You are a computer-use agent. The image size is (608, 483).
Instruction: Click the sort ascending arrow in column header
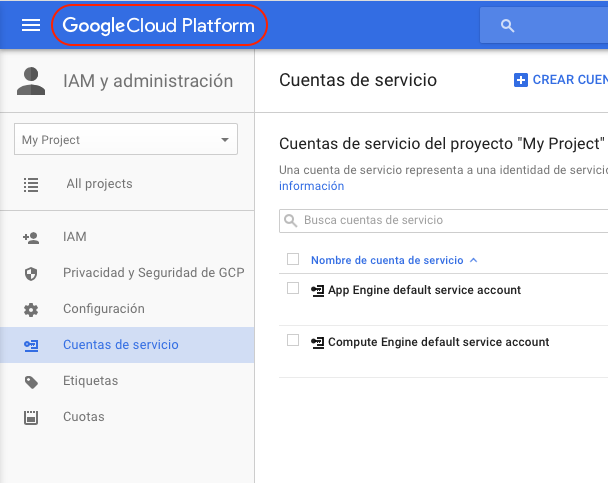[473, 260]
